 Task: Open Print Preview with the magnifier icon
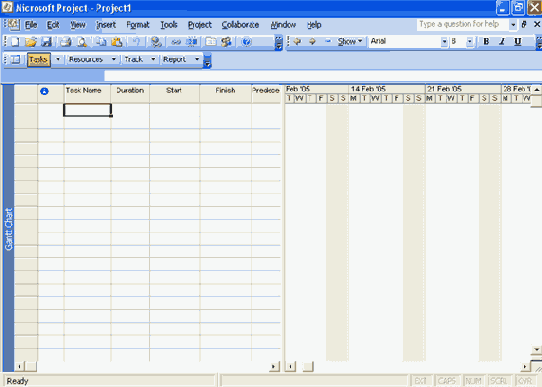tap(82, 42)
